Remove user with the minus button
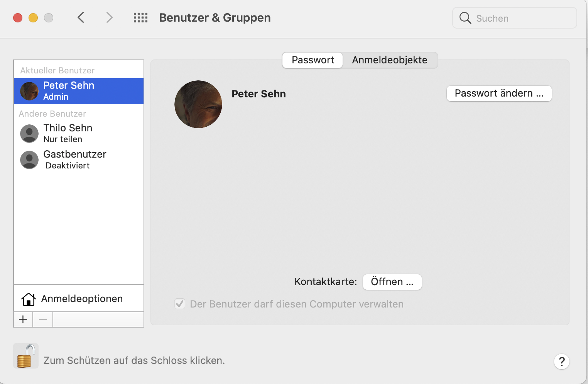Screen dimensions: 588x384 click(43, 319)
